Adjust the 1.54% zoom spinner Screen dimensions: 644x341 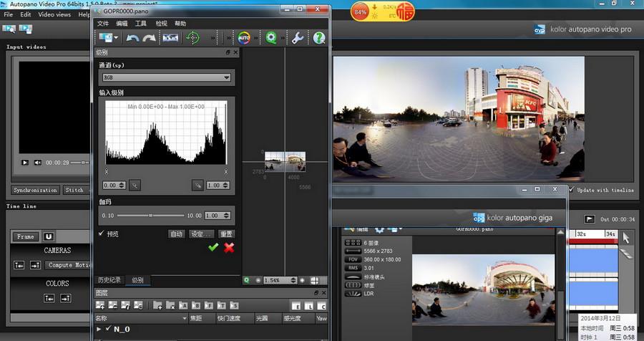click(293, 280)
